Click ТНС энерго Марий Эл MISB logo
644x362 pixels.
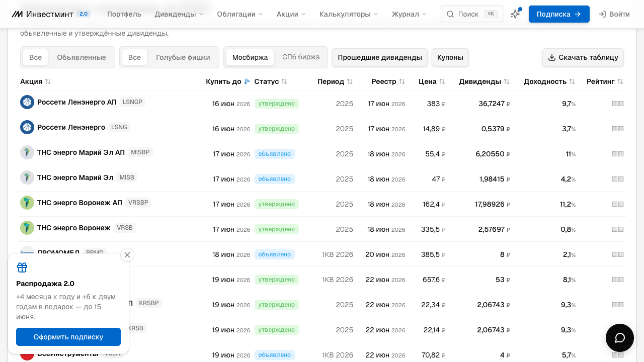(x=27, y=177)
